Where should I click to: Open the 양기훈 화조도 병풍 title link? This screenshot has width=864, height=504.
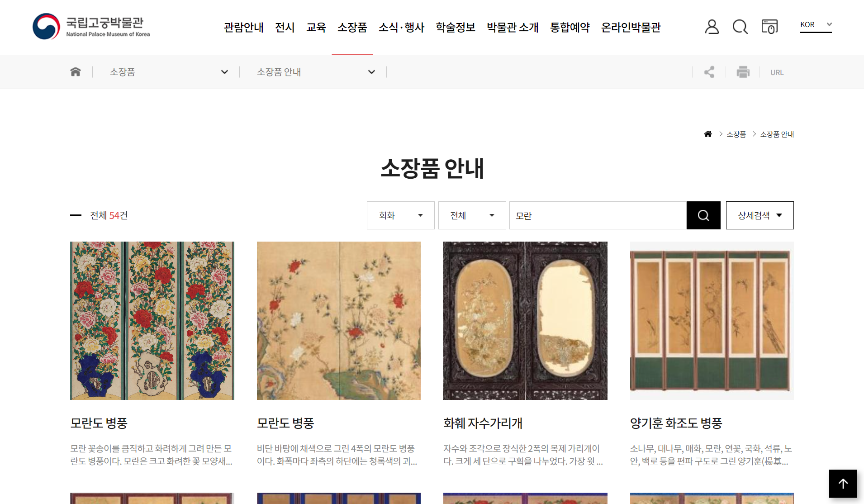pos(676,423)
